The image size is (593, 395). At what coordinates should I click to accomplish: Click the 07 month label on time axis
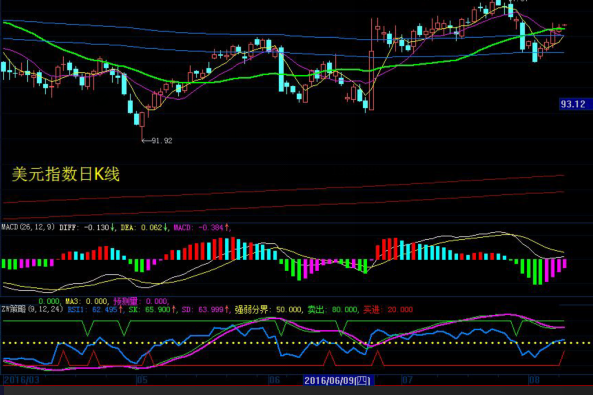(x=407, y=380)
